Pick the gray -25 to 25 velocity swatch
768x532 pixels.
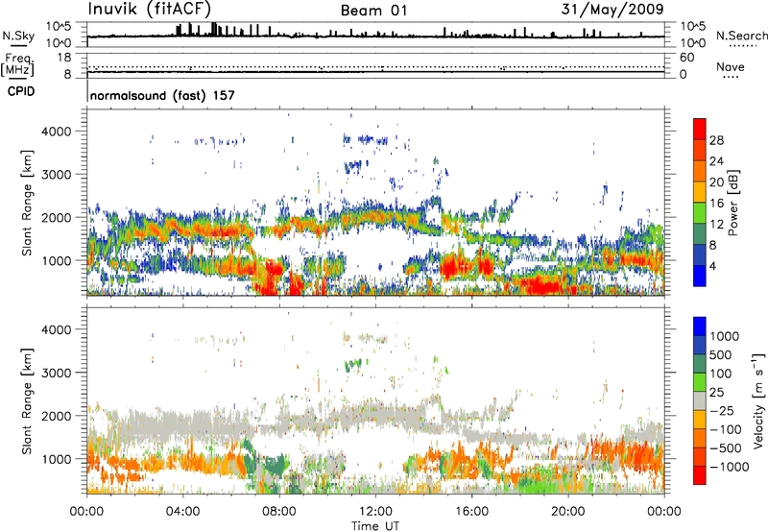tap(700, 400)
